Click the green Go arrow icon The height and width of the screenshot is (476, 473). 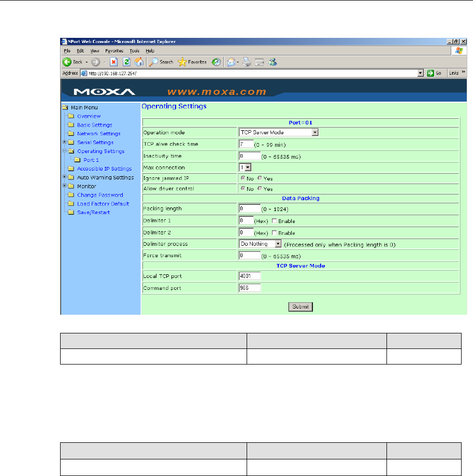(x=430, y=73)
